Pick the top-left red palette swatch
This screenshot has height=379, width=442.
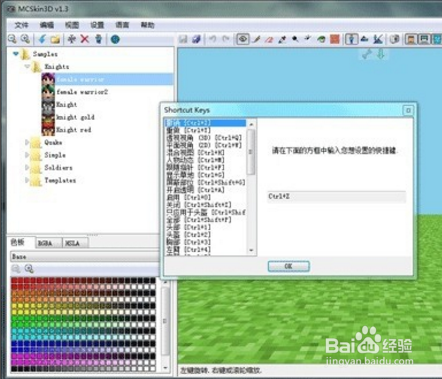click(14, 281)
